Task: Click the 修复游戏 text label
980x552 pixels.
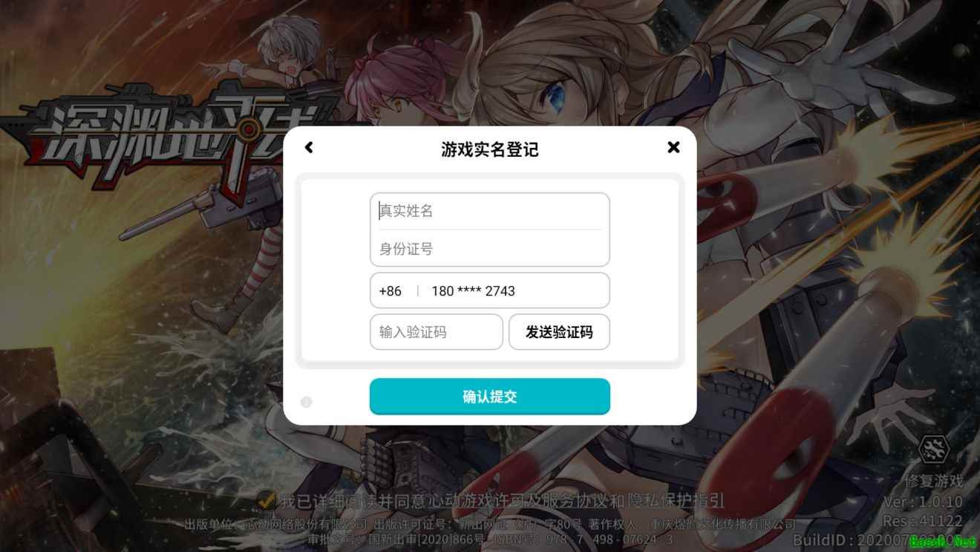Action: [933, 480]
